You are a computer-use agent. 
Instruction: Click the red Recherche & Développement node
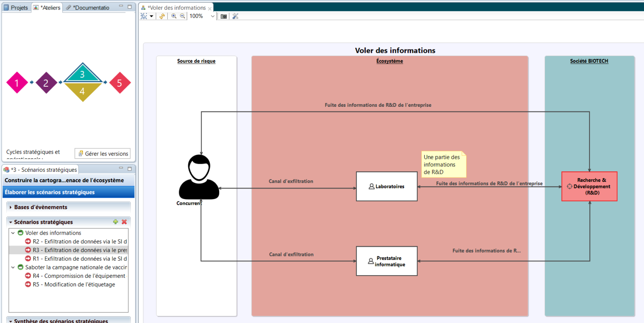[x=589, y=186]
